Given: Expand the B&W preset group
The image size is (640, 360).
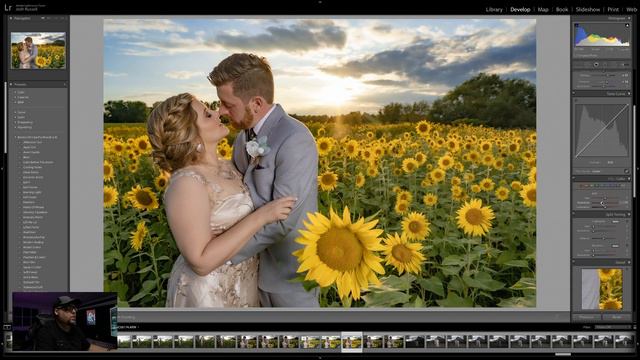Looking at the screenshot, I should coord(16,102).
